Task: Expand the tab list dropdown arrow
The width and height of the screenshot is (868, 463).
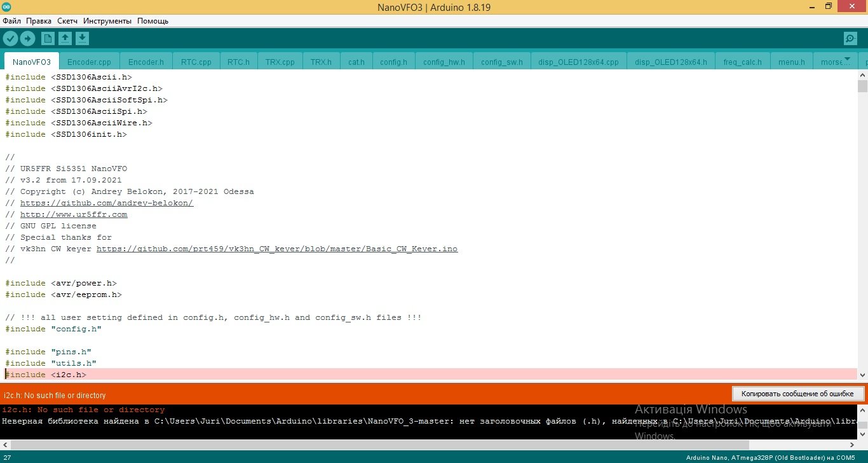Action: pyautogui.click(x=846, y=59)
